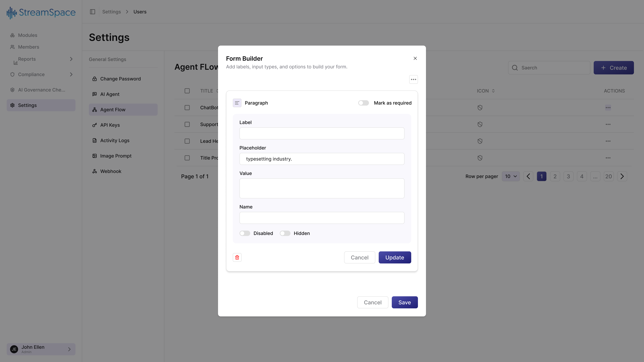Open actions menu for Support row

coord(608,124)
